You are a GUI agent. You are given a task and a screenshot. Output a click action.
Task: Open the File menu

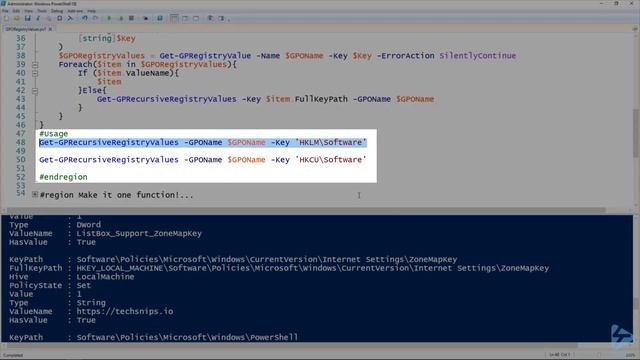5,11
